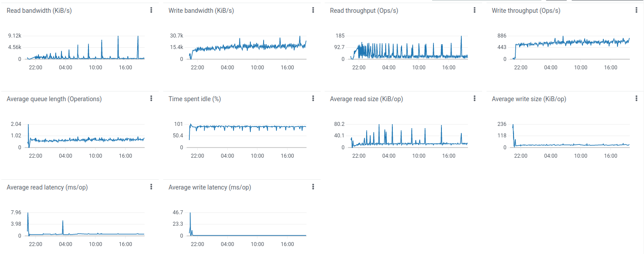The image size is (644, 254).
Task: Click the initial peak in Average write latency
Action: point(190,214)
